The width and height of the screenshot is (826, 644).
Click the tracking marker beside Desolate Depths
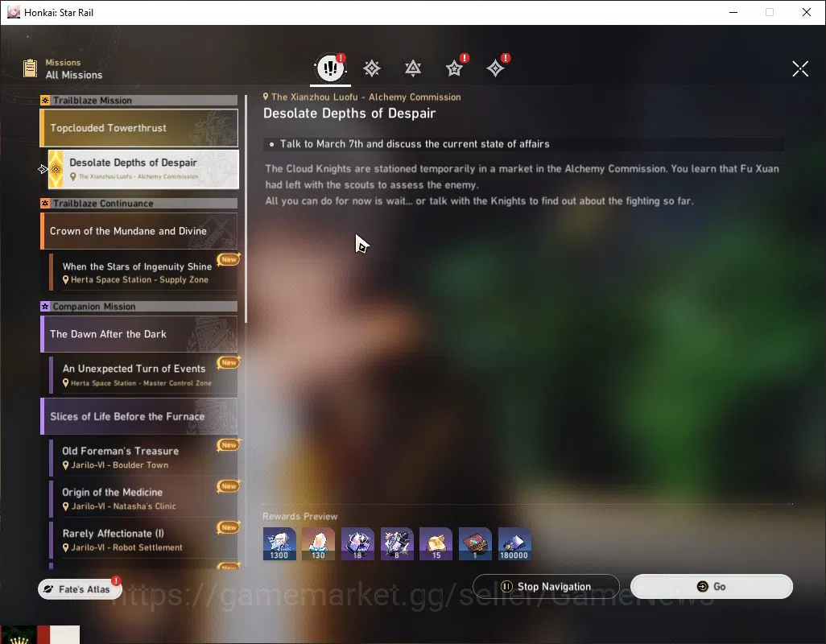(43, 169)
